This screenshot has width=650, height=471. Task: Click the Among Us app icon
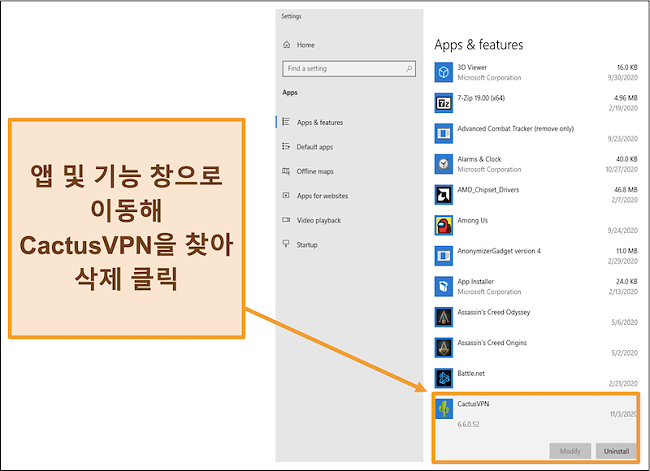point(444,226)
